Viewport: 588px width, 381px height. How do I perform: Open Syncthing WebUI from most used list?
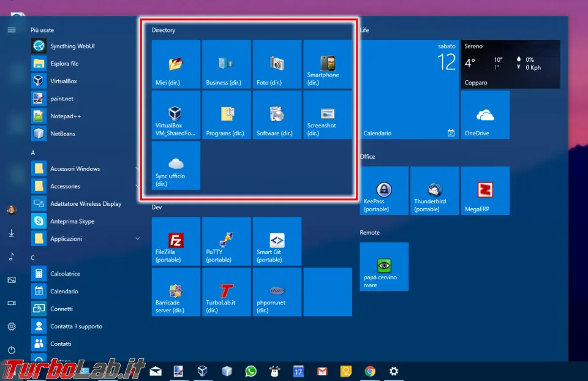point(72,46)
